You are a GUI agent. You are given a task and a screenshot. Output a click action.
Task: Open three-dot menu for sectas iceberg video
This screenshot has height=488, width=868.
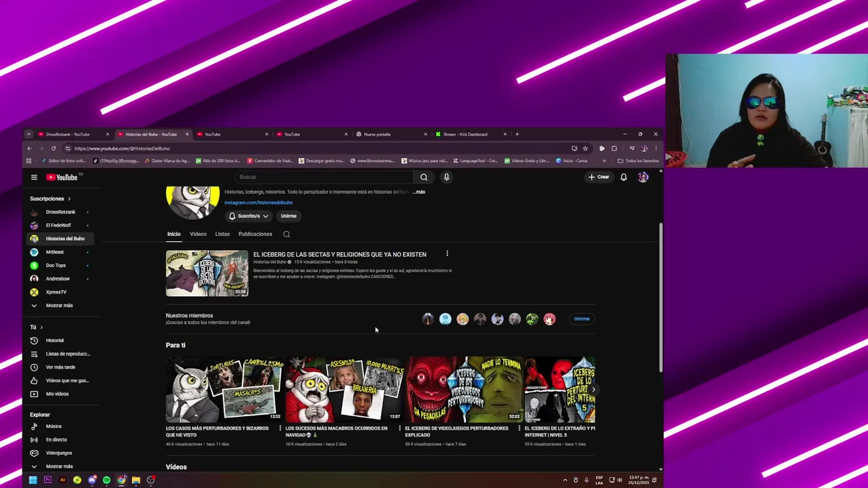(447, 253)
